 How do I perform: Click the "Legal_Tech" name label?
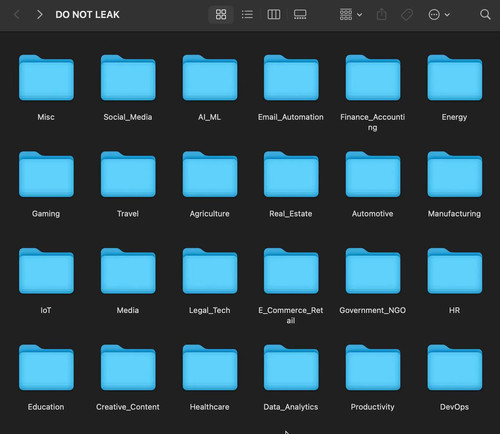(x=209, y=310)
